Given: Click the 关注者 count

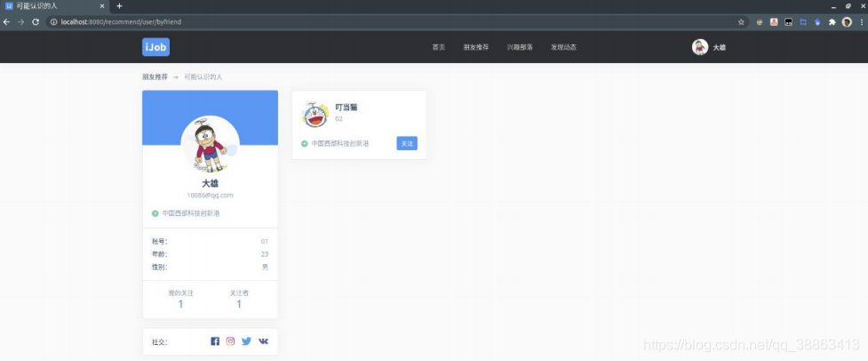Looking at the screenshot, I should coord(239,304).
